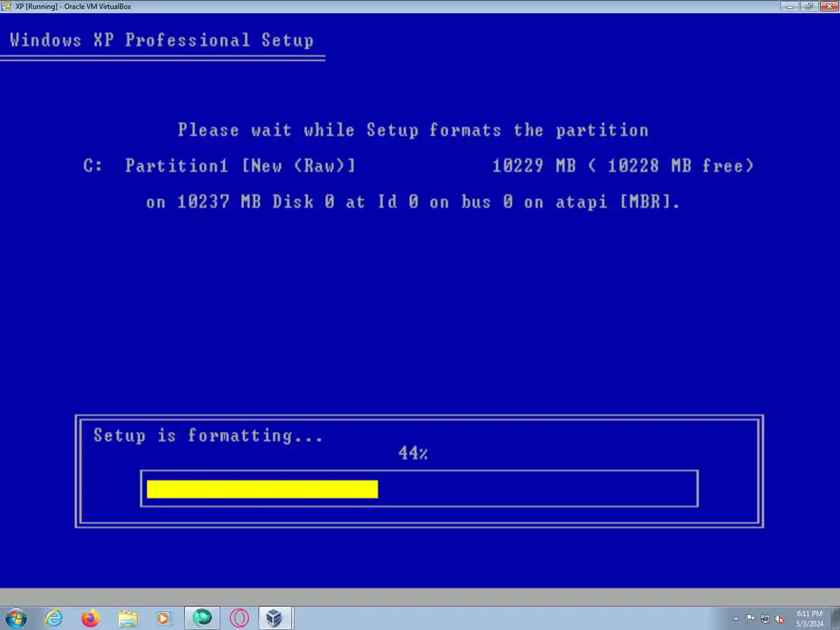Click 'Please wait while Setup formats' line
840x630 pixels.
coord(413,130)
